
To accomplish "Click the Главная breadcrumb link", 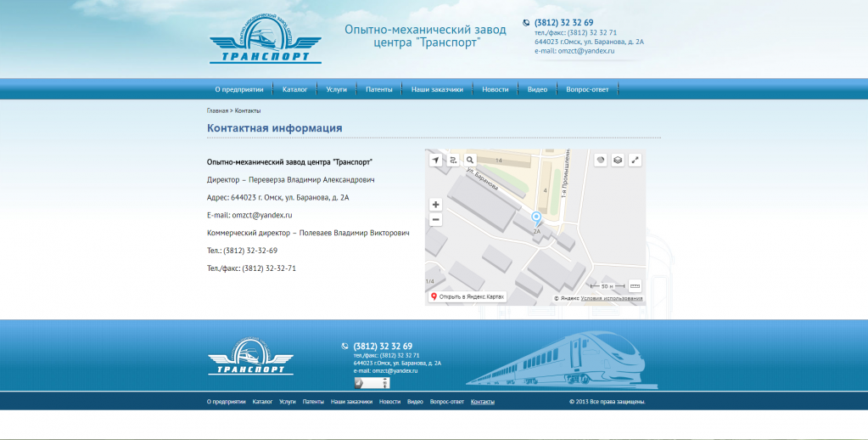I will click(217, 110).
